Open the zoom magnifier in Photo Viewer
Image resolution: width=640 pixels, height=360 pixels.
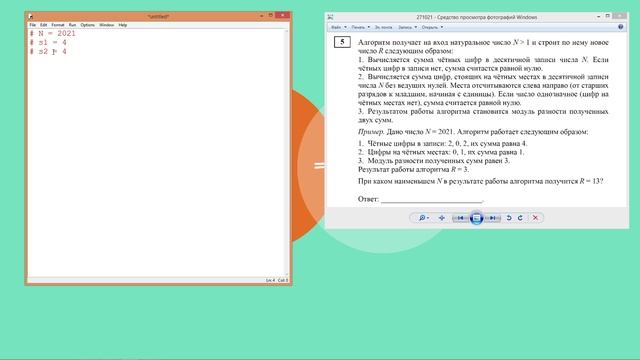coord(424,218)
